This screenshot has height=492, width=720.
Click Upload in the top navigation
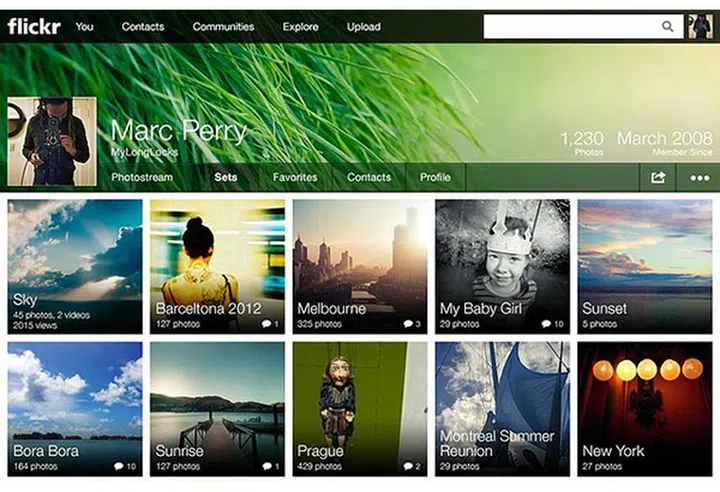pos(363,27)
